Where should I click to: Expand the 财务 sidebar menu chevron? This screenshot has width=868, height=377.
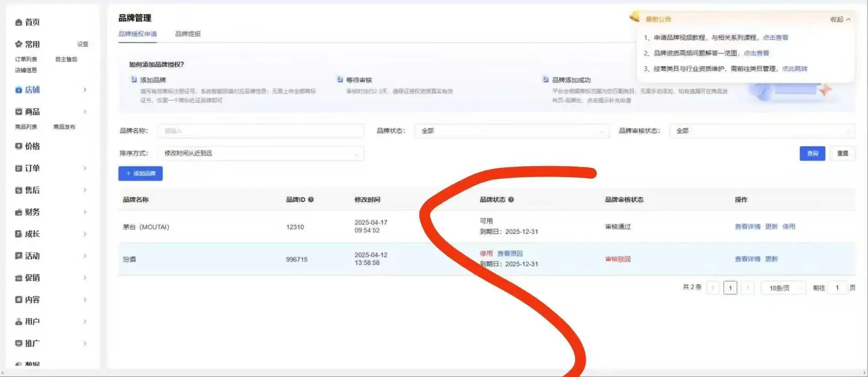click(85, 212)
